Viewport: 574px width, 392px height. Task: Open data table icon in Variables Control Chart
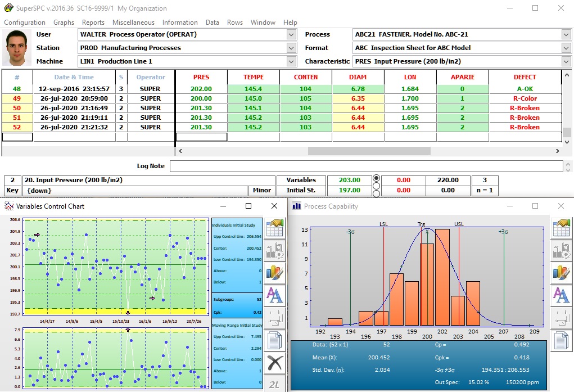(x=274, y=228)
